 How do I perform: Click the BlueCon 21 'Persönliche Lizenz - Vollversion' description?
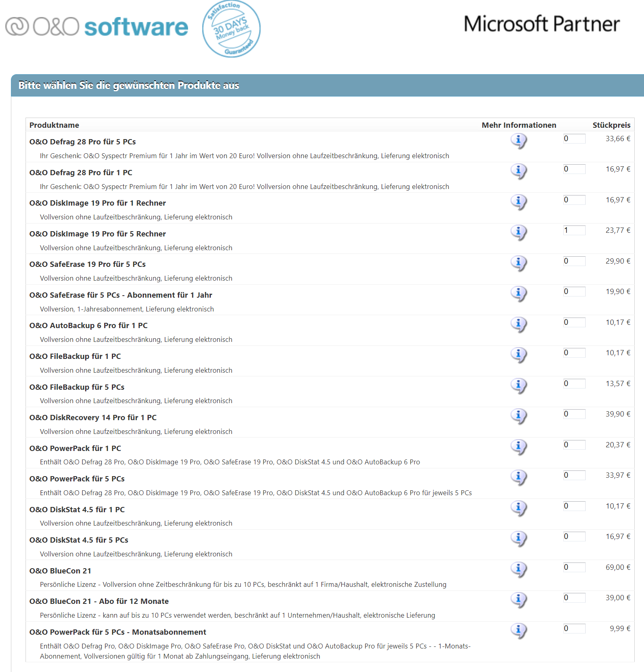(243, 585)
